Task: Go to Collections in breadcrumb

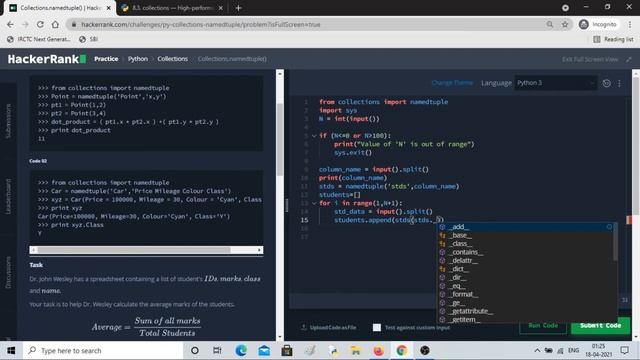Action: click(173, 59)
